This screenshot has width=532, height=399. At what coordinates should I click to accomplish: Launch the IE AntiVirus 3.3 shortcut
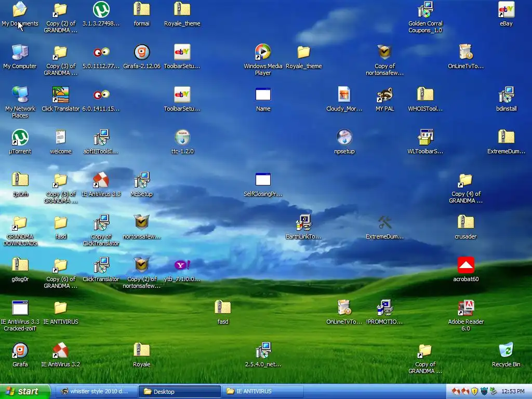click(x=101, y=184)
